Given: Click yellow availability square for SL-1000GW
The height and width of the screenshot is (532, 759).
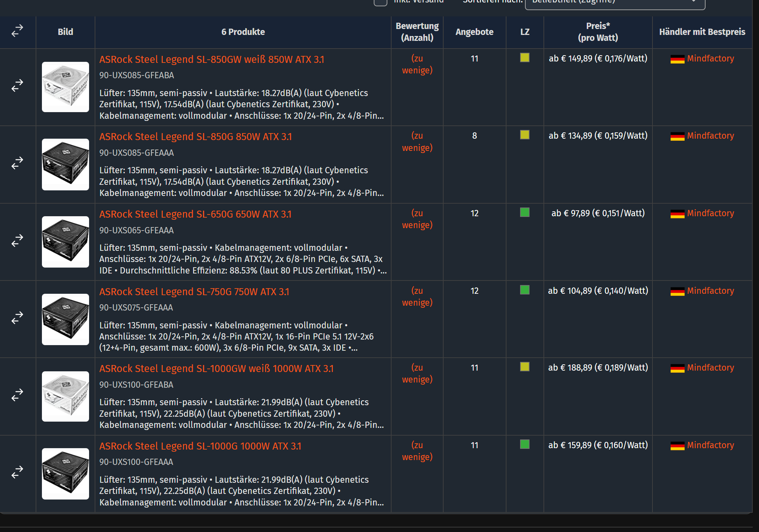Looking at the screenshot, I should tap(524, 367).
